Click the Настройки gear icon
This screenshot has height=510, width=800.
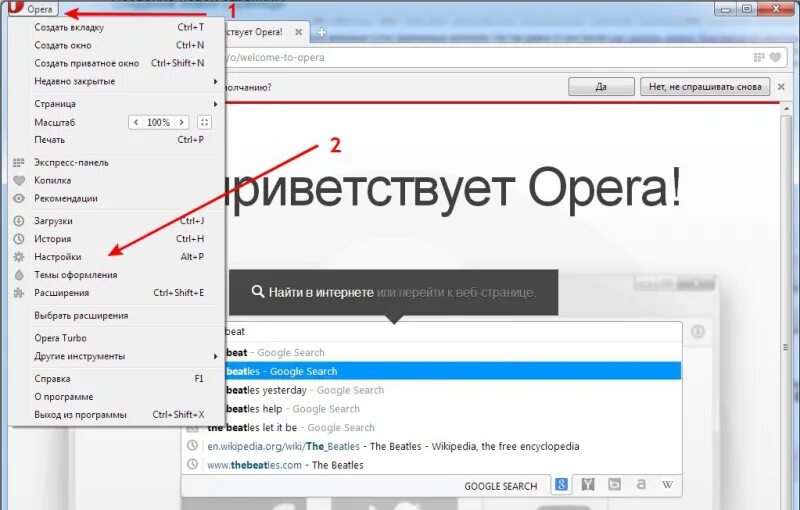(19, 257)
